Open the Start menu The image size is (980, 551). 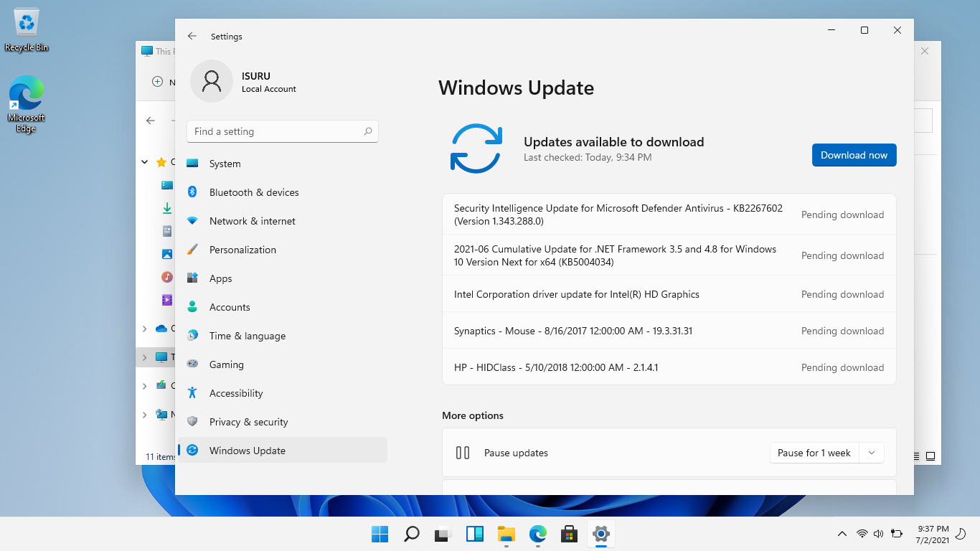pos(380,534)
